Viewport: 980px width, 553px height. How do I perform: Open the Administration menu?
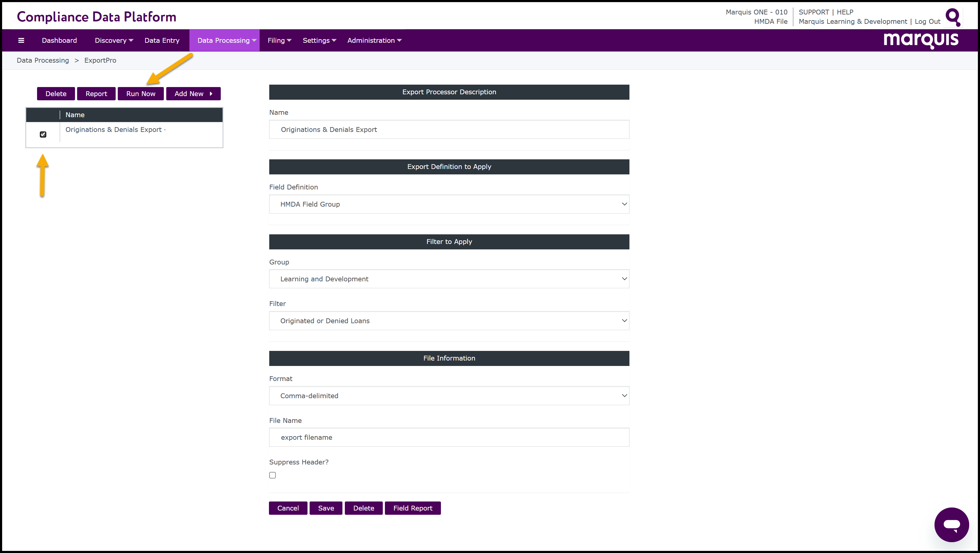click(x=374, y=40)
